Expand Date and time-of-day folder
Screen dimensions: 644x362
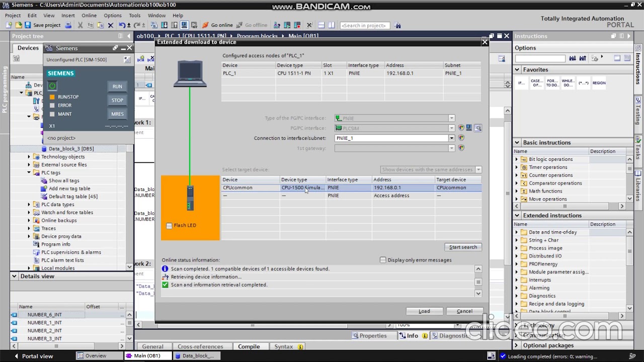click(517, 232)
